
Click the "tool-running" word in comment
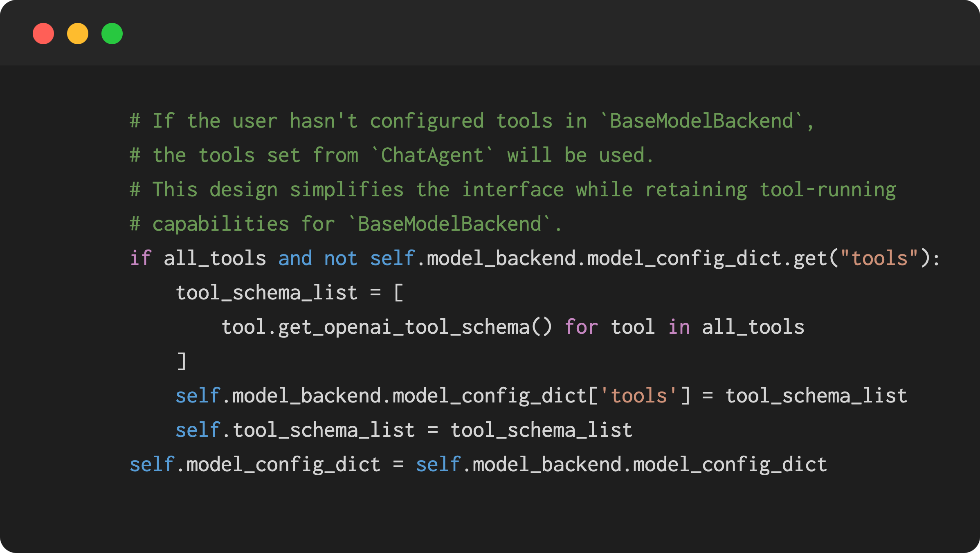point(828,190)
